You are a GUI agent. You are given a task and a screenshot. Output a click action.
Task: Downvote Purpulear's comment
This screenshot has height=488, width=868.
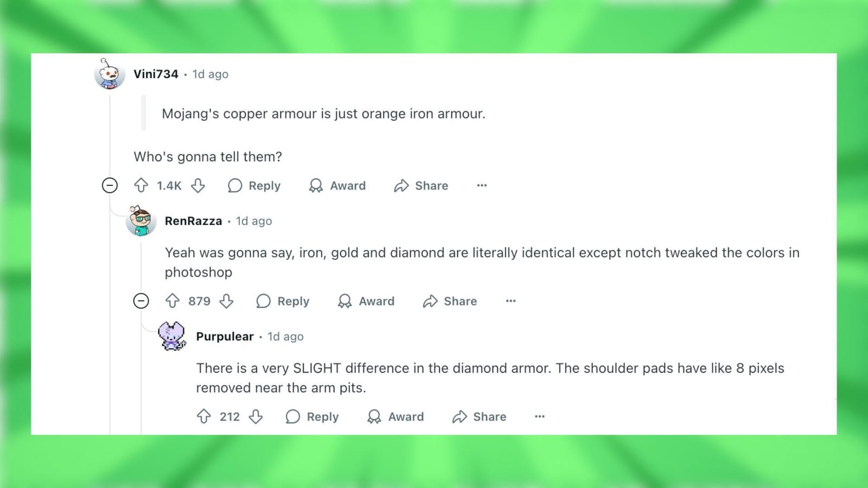pos(256,416)
